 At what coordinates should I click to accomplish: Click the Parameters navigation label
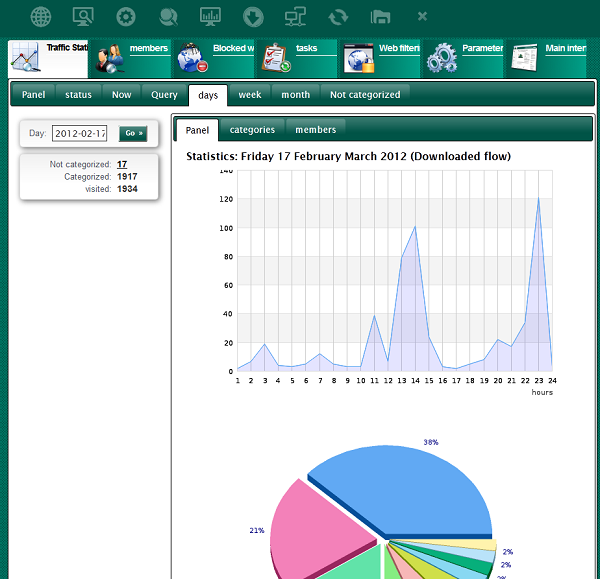(x=483, y=48)
